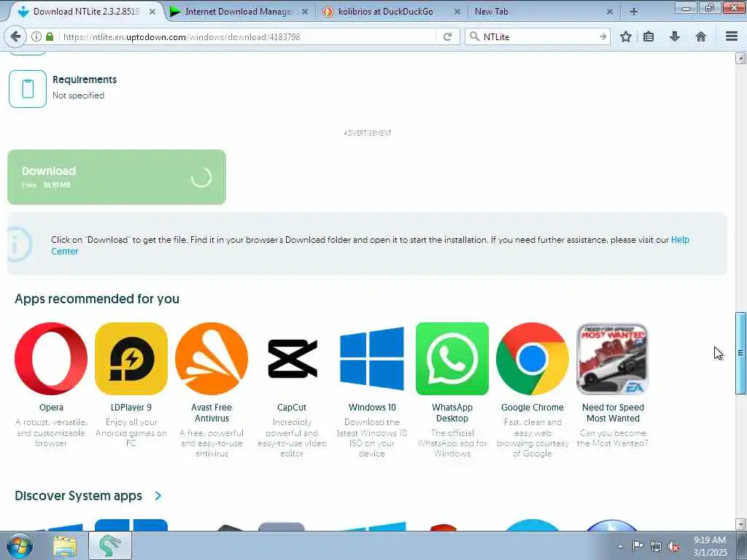
Task: Click the CapCut app name
Action: click(292, 408)
